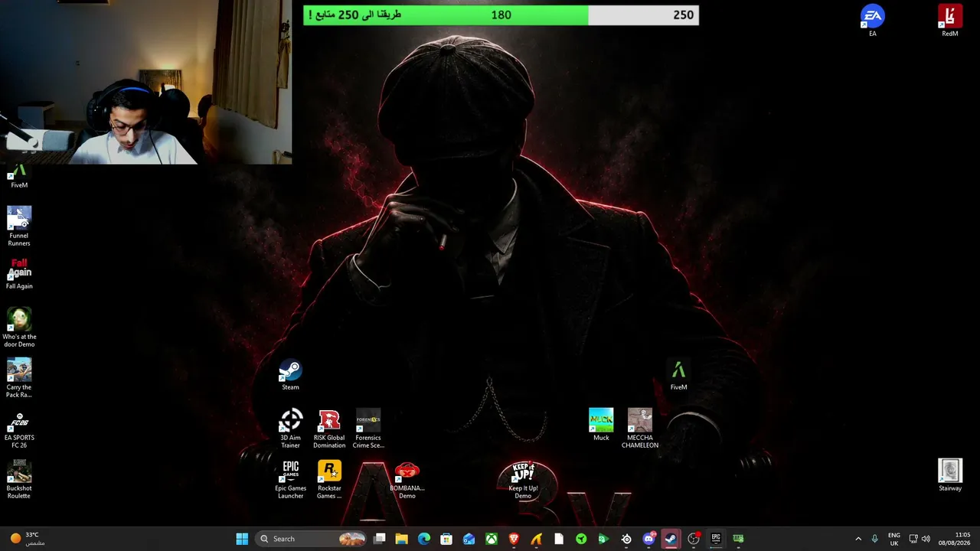This screenshot has width=980, height=551.
Task: Open ENG UK language switcher
Action: 893,539
